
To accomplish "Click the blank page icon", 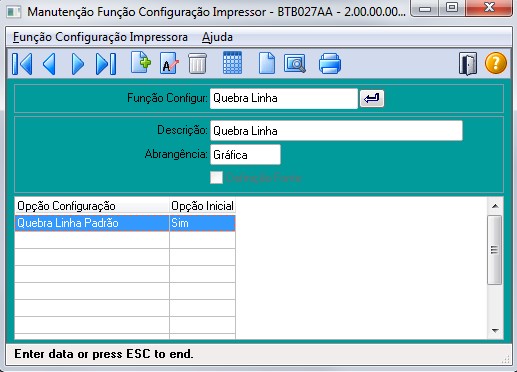I will [267, 63].
